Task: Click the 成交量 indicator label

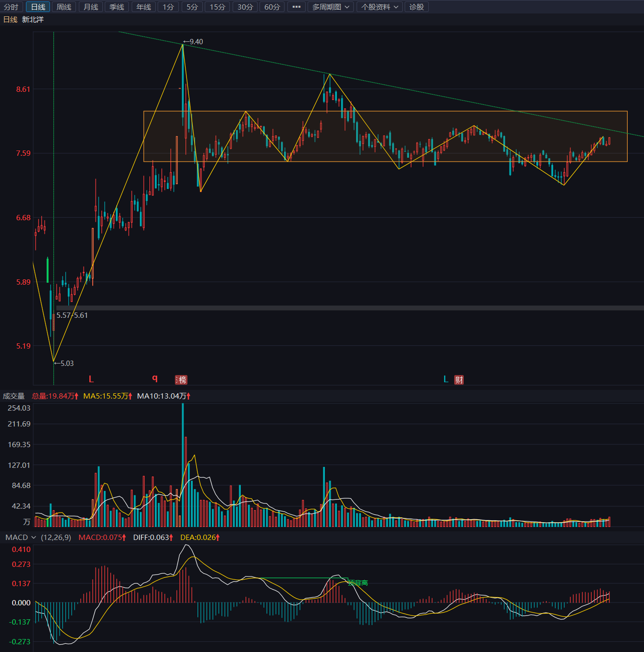Action: pos(13,396)
